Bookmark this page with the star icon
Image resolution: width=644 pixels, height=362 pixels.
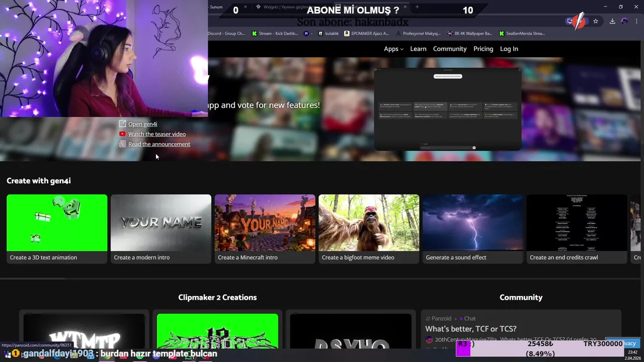pyautogui.click(x=596, y=21)
